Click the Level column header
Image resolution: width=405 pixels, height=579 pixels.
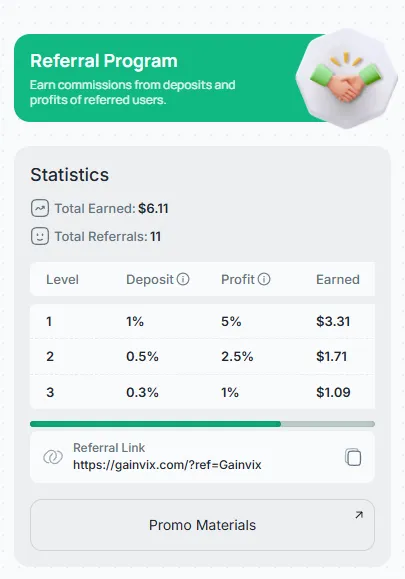62,280
